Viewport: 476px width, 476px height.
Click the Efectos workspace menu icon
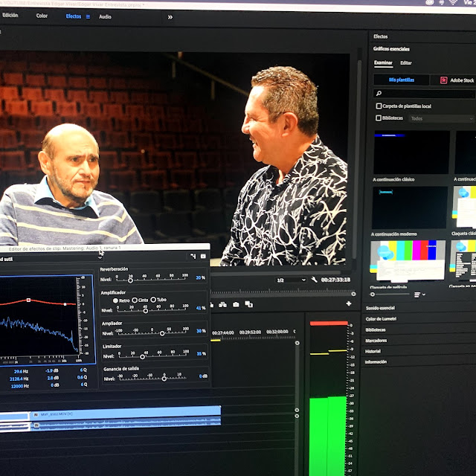pos(88,16)
